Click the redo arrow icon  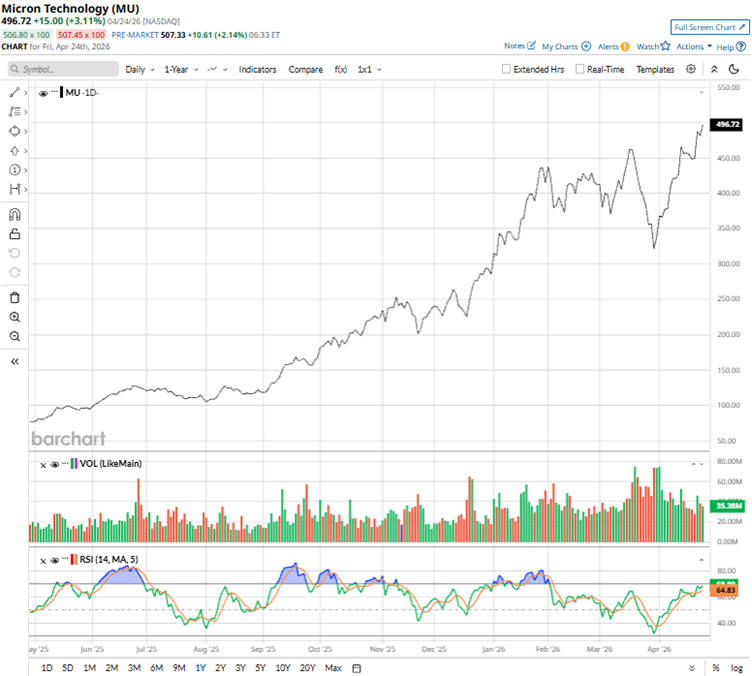coord(15,272)
